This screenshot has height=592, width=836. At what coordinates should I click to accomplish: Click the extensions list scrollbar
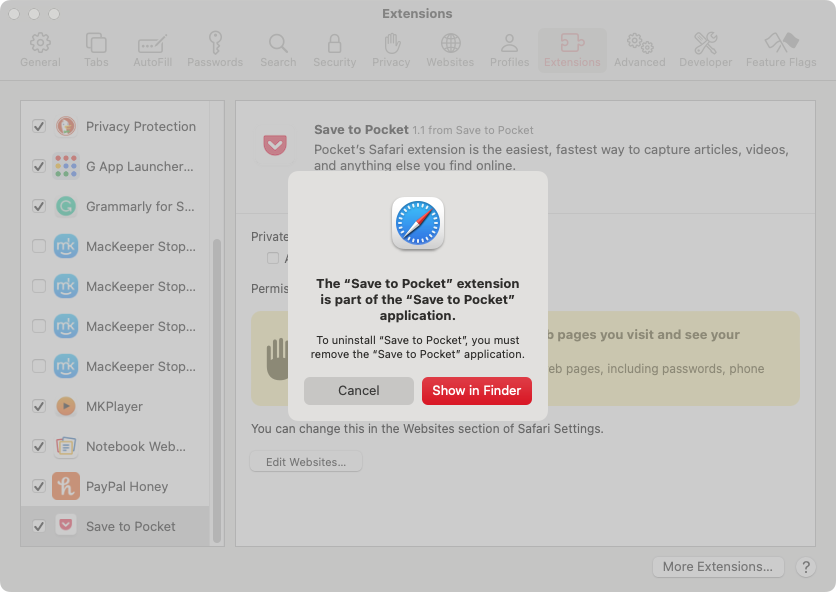[x=217, y=390]
